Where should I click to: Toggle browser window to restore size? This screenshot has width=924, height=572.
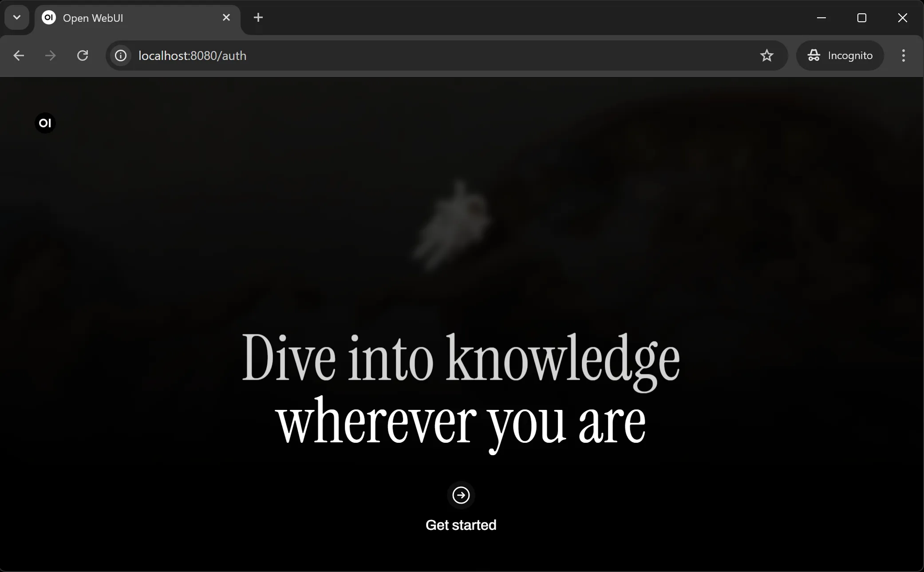coord(862,18)
